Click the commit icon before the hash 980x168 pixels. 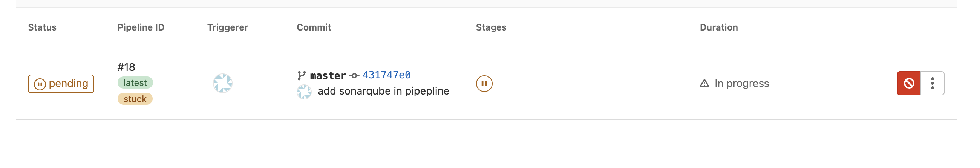click(x=354, y=76)
